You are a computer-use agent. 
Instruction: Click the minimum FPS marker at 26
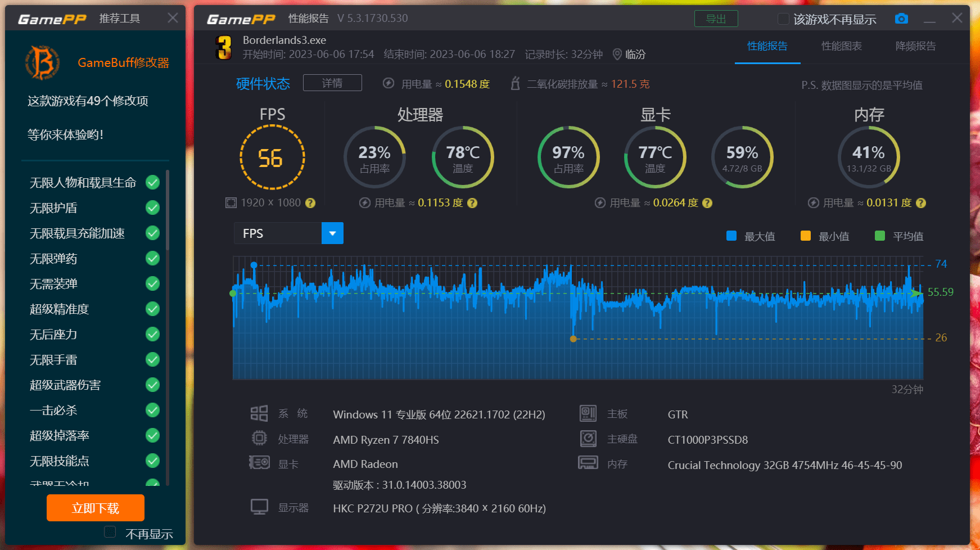coord(573,339)
